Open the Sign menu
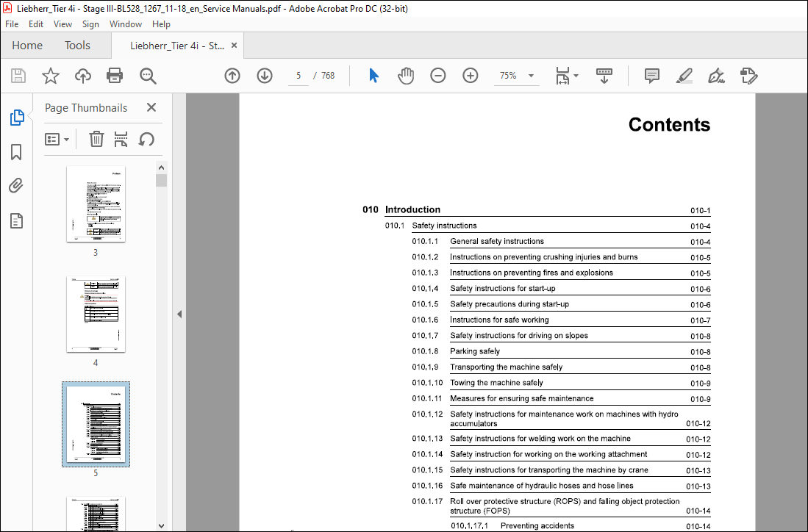This screenshot has width=808, height=532. tap(90, 24)
